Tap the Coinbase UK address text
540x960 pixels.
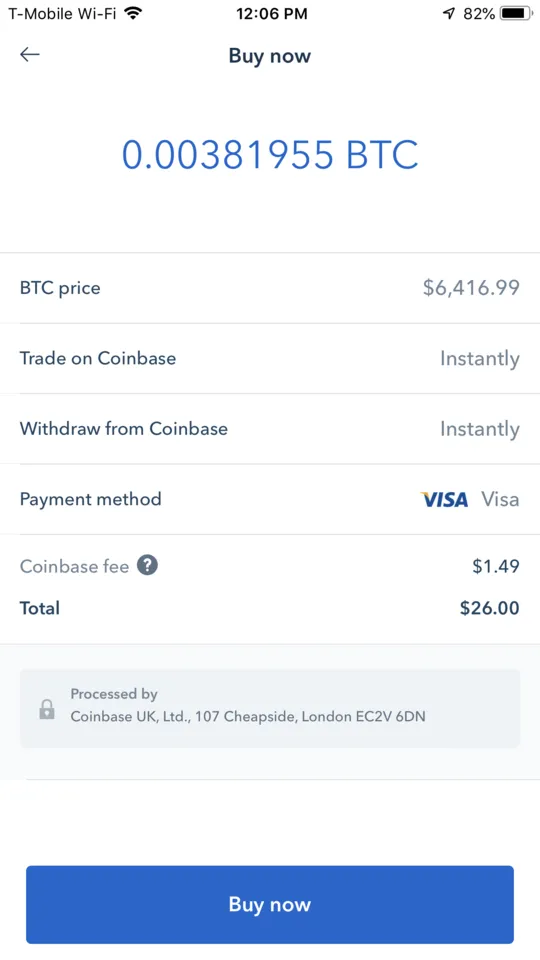pyautogui.click(x=248, y=716)
